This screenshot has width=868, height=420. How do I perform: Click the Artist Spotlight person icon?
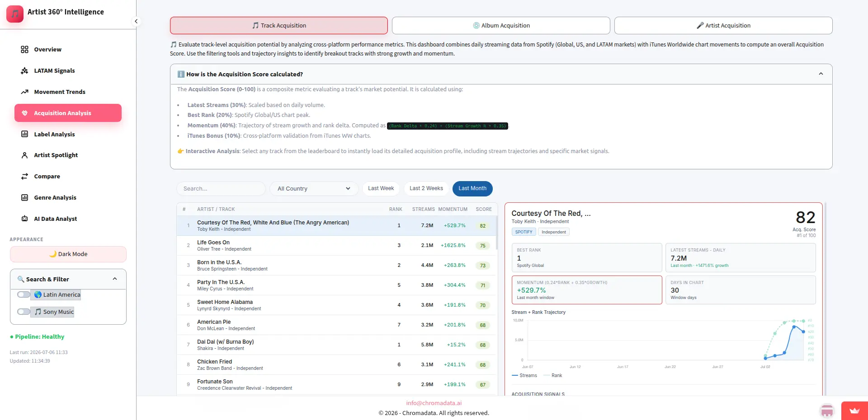[x=24, y=155]
